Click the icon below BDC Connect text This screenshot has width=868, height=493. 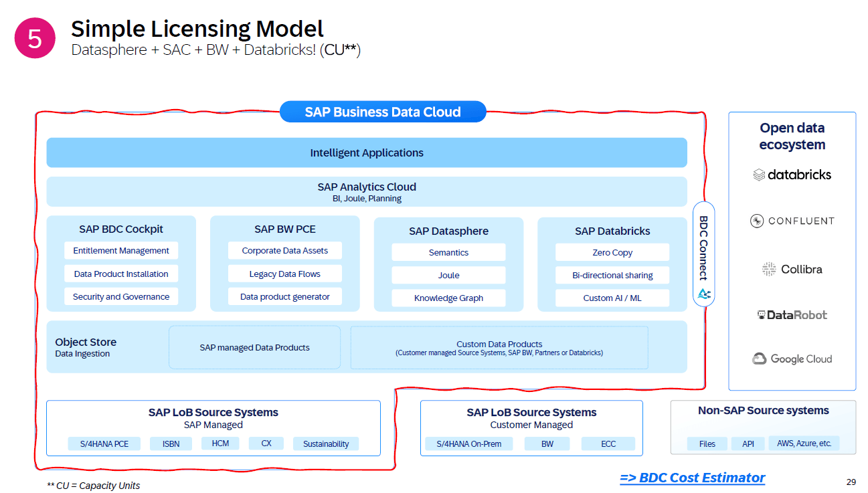pos(703,294)
